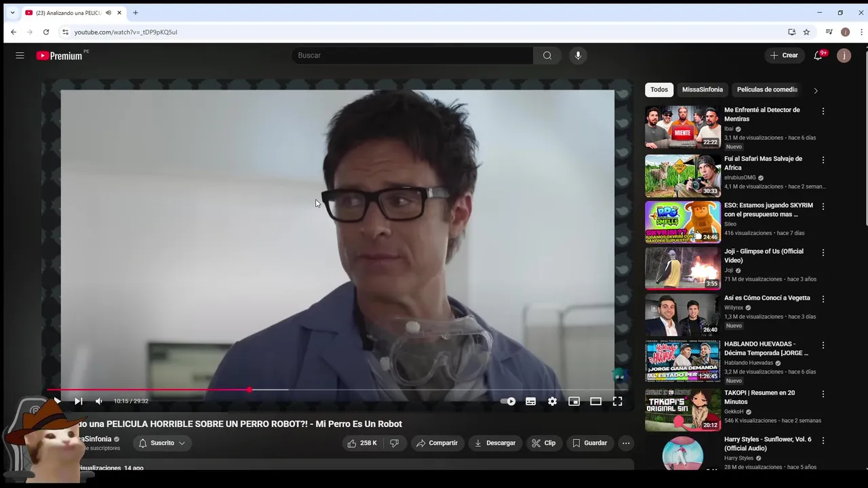Select the MissaSinfonia filter chip
Image resolution: width=868 pixels, height=488 pixels.
703,89
